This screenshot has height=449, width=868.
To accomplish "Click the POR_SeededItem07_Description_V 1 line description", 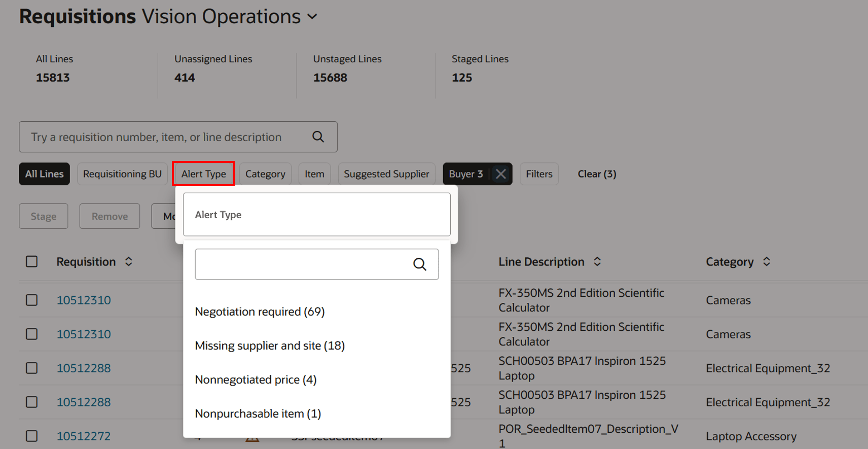I will point(588,436).
